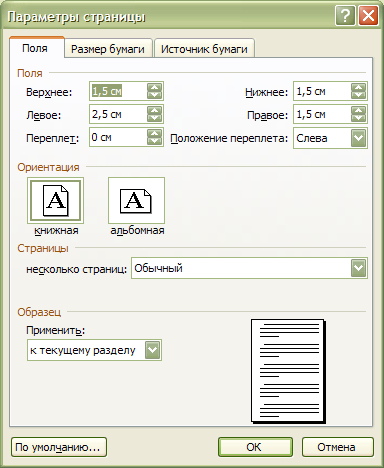Image resolution: width=384 pixels, height=468 pixels.
Task: Click the несколько страниц label
Action: [x=77, y=269]
